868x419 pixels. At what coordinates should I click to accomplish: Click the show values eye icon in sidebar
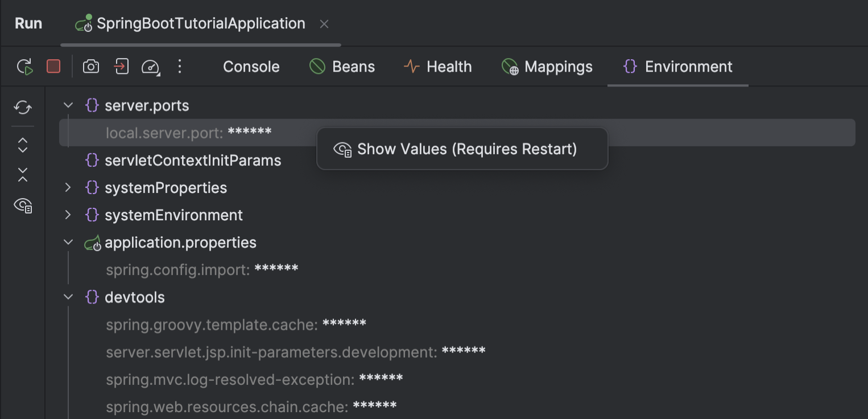23,206
